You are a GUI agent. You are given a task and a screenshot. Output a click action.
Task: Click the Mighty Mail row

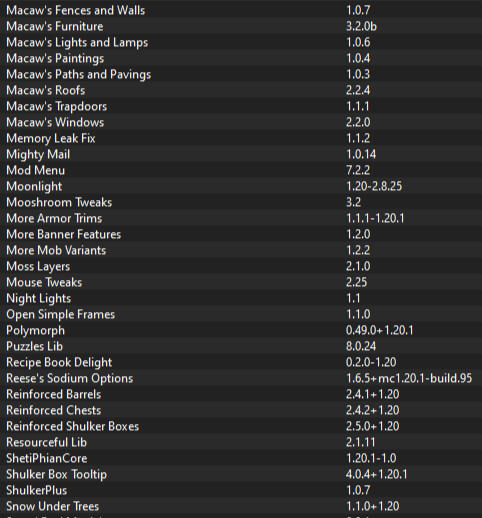pos(241,154)
